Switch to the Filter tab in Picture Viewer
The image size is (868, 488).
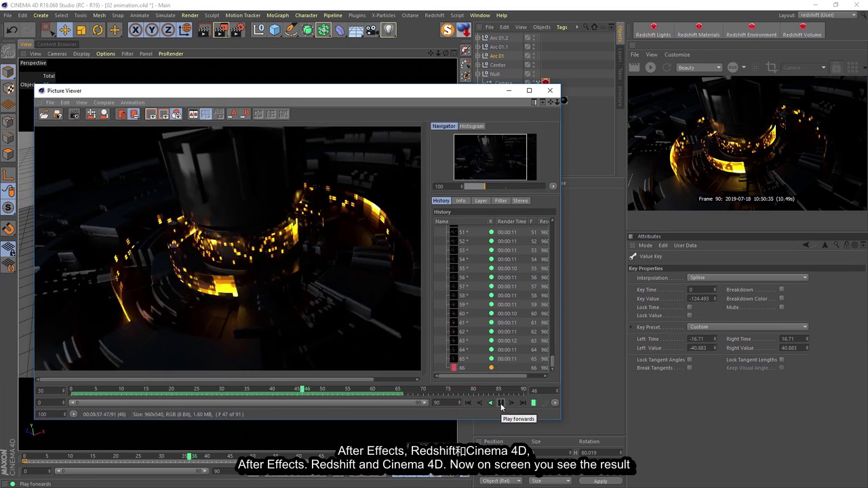(x=500, y=201)
